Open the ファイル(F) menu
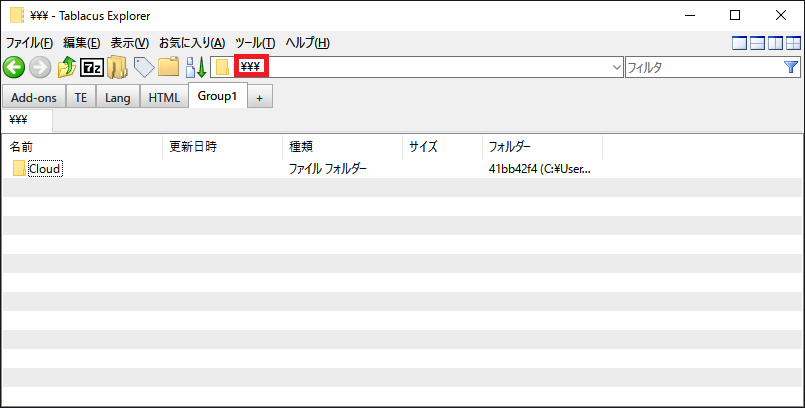This screenshot has width=805, height=408. pyautogui.click(x=29, y=43)
